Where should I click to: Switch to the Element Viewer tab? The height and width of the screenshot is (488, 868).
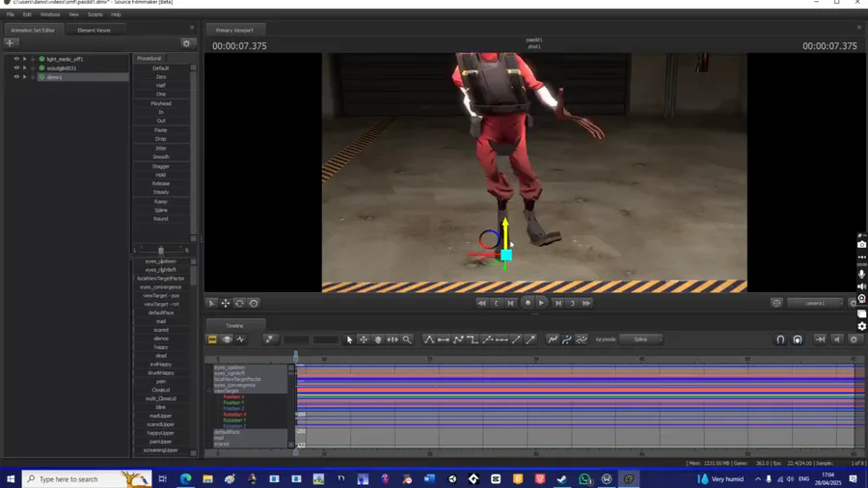click(95, 31)
